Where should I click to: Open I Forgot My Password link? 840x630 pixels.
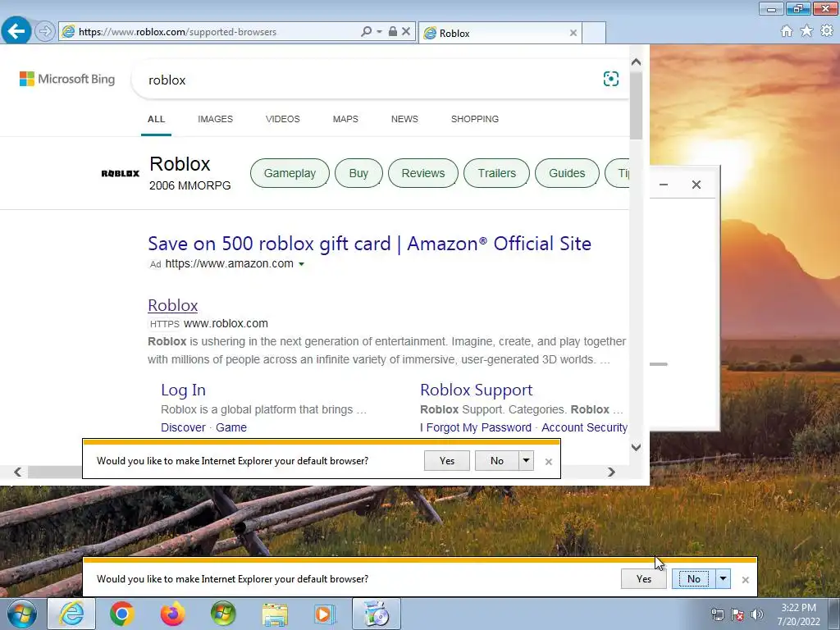476,427
